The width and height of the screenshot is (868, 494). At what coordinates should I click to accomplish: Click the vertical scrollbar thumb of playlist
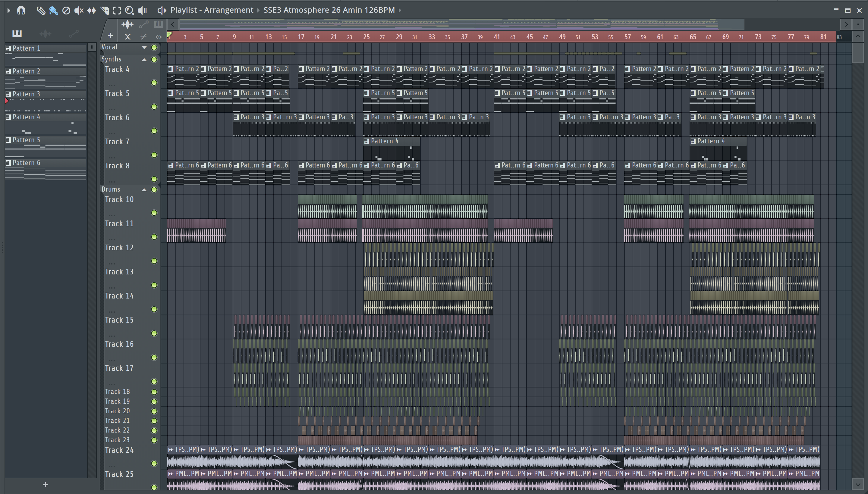tap(858, 53)
